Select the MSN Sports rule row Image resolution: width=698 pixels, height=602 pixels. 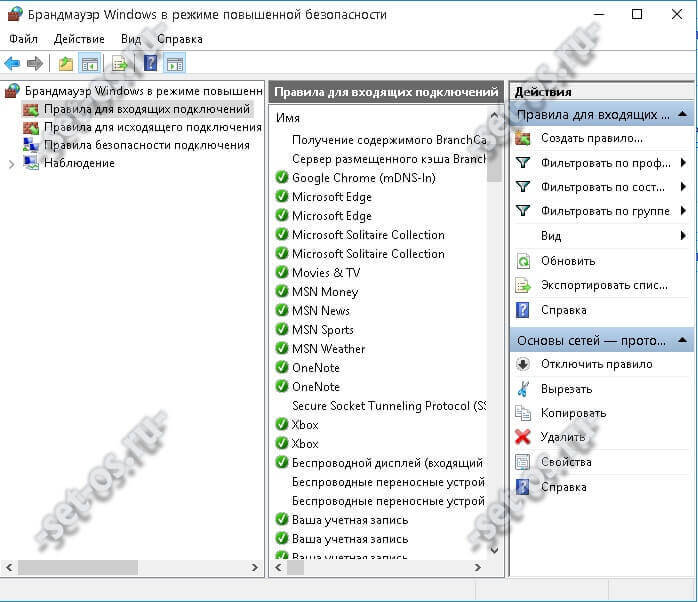(x=380, y=330)
